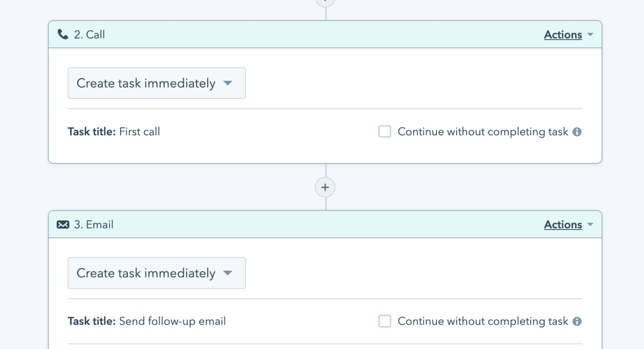Image resolution: width=644 pixels, height=349 pixels.
Task: Click Email step's 'Continue without completing task' label text
Action: 483,321
